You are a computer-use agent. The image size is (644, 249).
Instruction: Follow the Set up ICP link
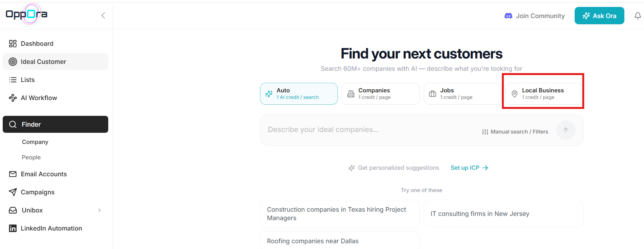tap(470, 168)
